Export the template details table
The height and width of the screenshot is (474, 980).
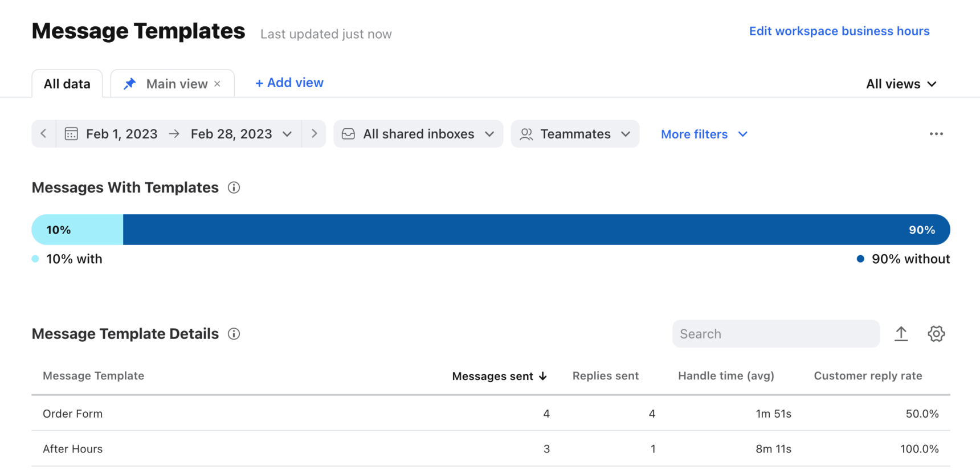tap(901, 334)
